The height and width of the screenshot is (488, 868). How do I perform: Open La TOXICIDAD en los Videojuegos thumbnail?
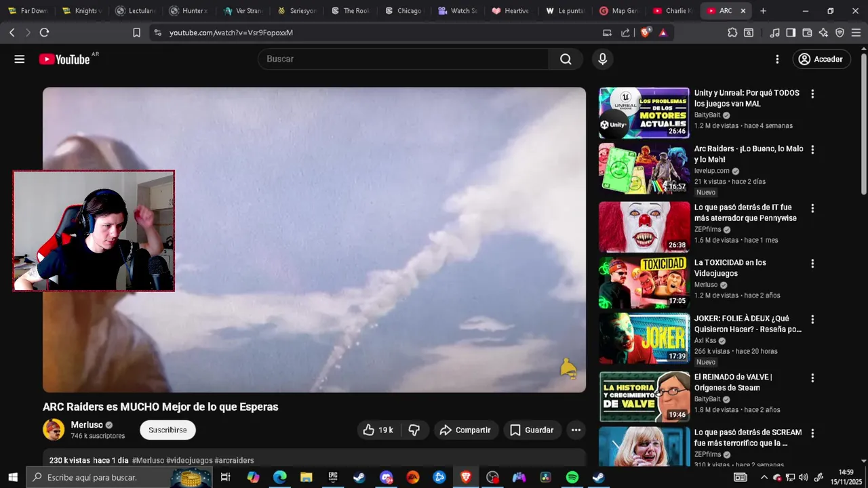(x=644, y=283)
